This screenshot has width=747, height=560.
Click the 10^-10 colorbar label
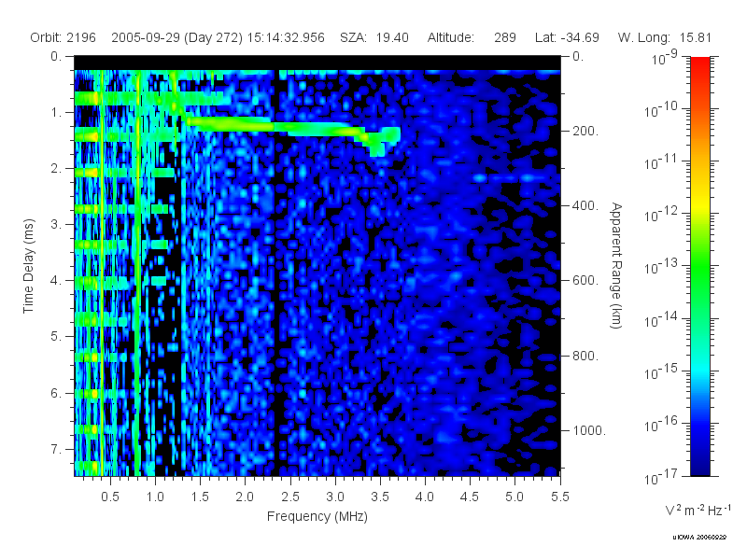pyautogui.click(x=661, y=109)
